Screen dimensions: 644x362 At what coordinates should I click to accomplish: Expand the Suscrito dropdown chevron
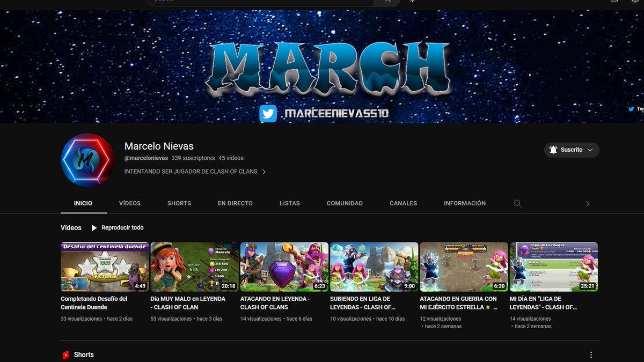pos(590,150)
